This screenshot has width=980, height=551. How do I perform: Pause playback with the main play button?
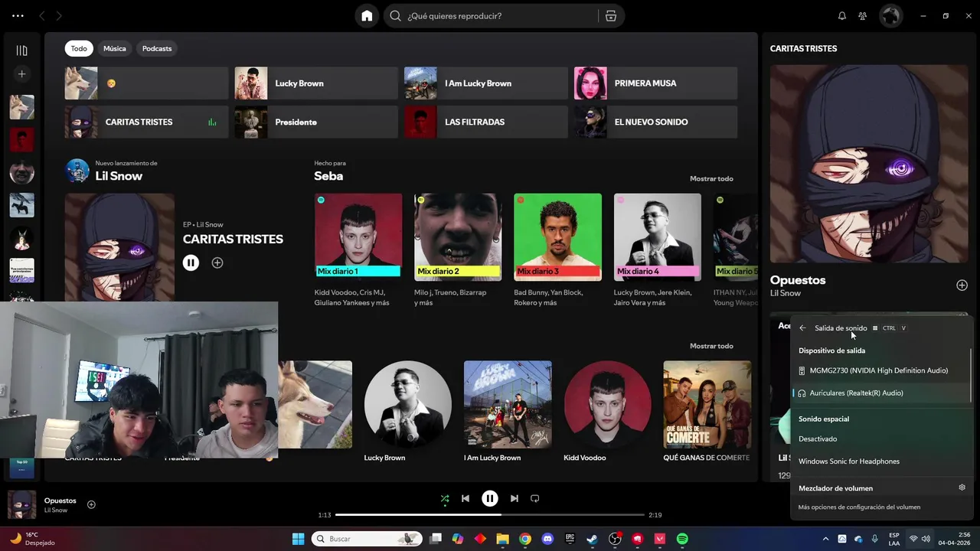[490, 498]
